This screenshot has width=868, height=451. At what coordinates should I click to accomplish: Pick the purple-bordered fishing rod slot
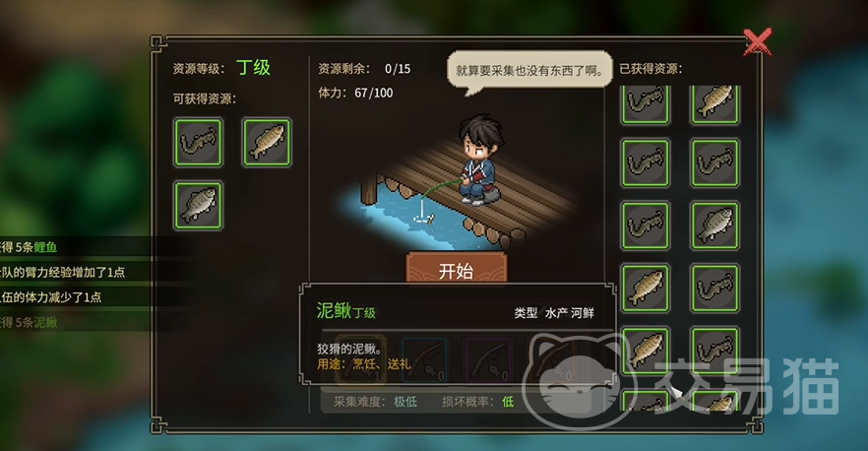[x=489, y=359]
